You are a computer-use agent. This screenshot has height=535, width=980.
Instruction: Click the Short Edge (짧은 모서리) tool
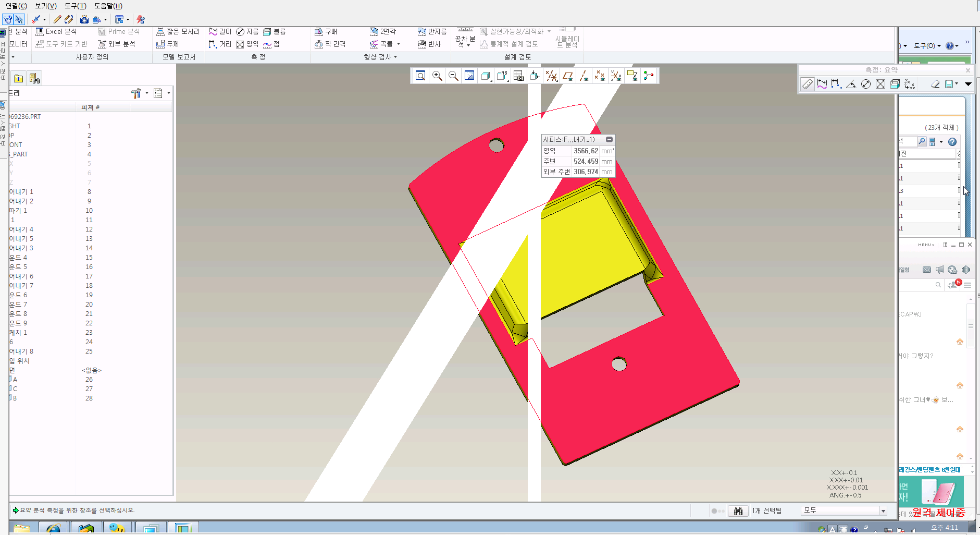178,32
